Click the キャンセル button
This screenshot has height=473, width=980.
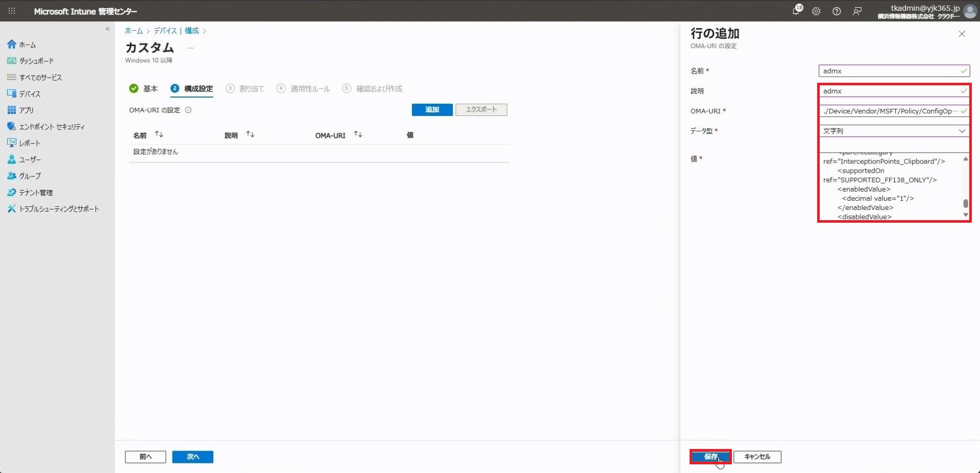click(757, 457)
